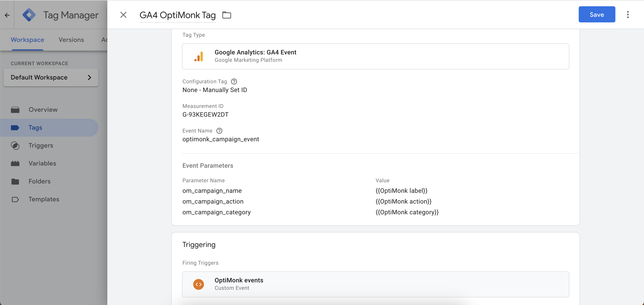Open help for Event Name
This screenshot has height=305, width=644.
(x=219, y=131)
